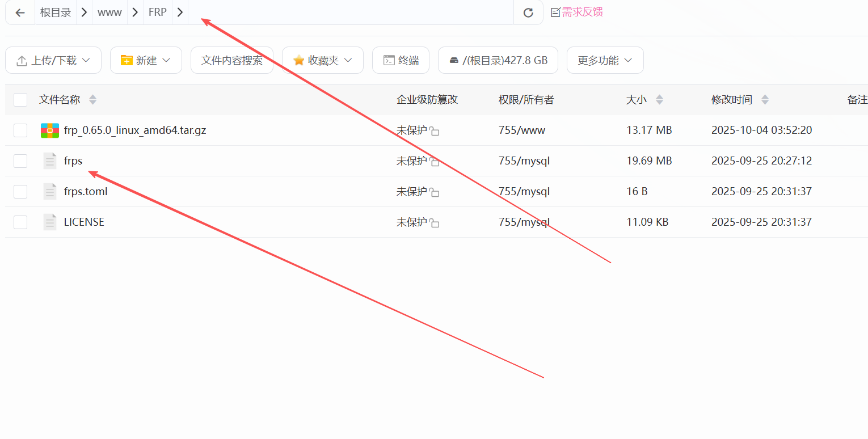Image resolution: width=868 pixels, height=439 pixels.
Task: Click the archive icon of frp_0.65.0_linux_amd64.tar.gz
Action: (49, 130)
